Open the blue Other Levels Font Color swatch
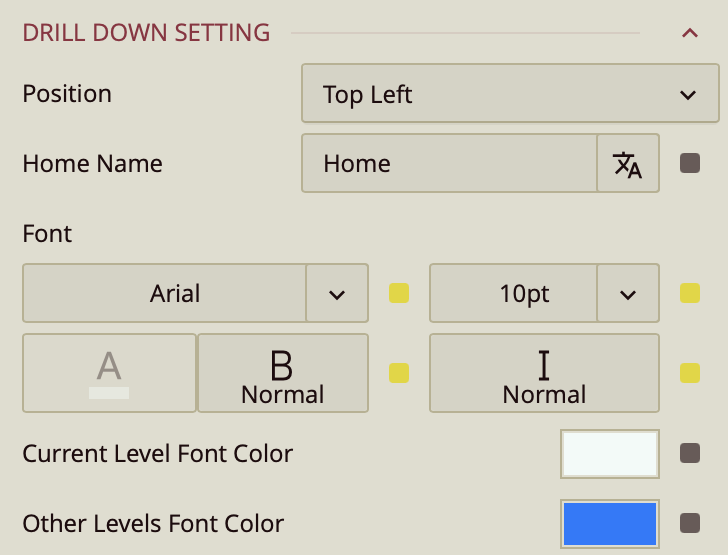 pyautogui.click(x=609, y=524)
